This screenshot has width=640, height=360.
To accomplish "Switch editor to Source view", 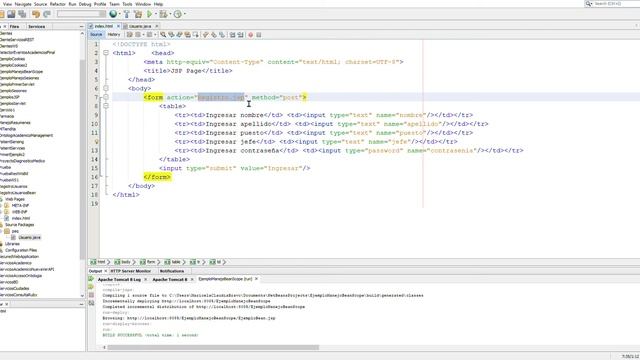I will [x=96, y=35].
